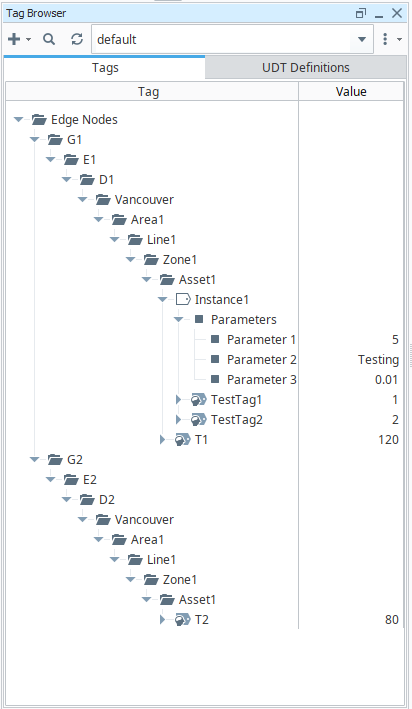Select the TestTag1 tag icon
This screenshot has width=412, height=709.
pyautogui.click(x=199, y=399)
